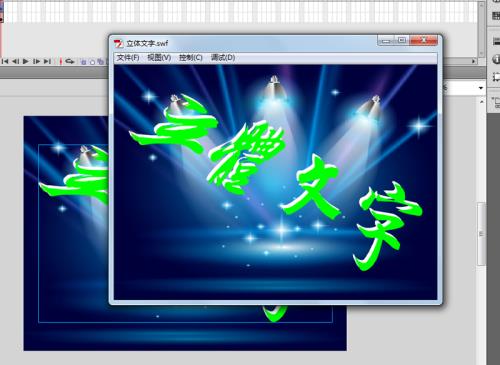Viewport: 500px width, 365px height.
Task: Click the onion skin icon in timeline
Action: 84,62
